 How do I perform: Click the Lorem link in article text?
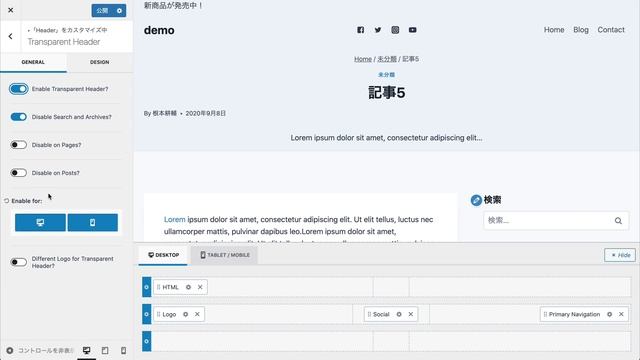point(174,220)
